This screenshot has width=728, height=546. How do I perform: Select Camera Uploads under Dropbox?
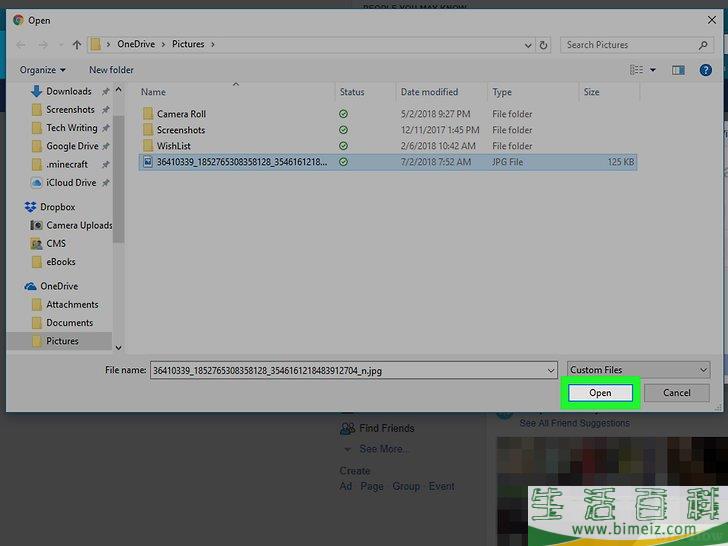pos(79,225)
